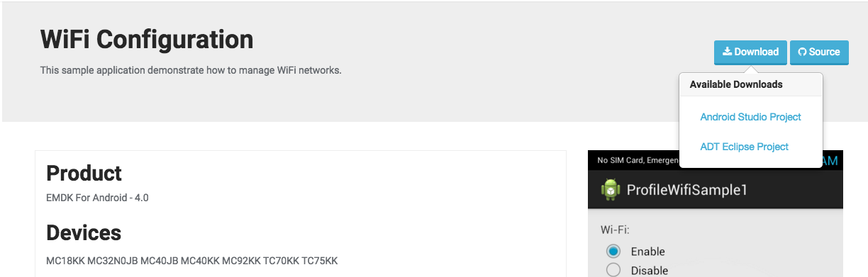Click the ProfileWifiSample1 app title
This screenshot has width=868, height=277.
click(x=686, y=190)
